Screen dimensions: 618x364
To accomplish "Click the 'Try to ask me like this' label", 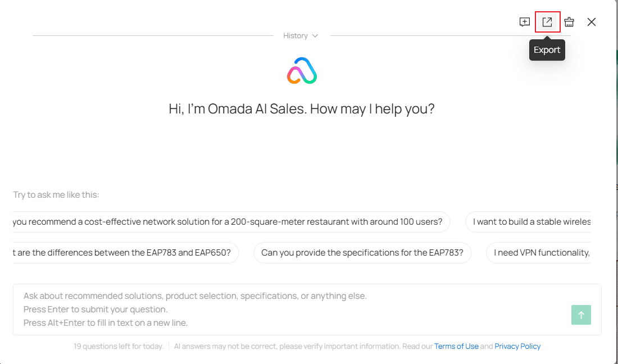I will tap(56, 195).
